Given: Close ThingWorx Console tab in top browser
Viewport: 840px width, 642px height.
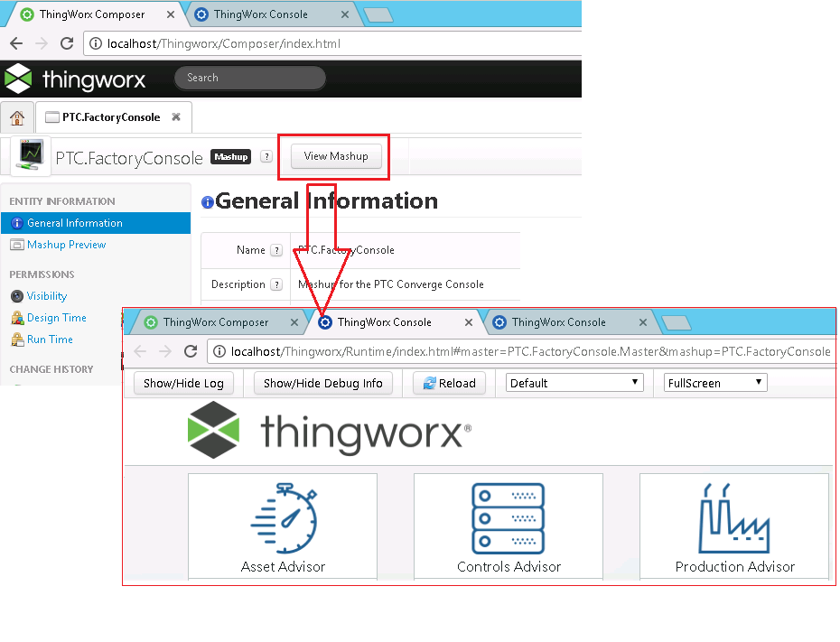Looking at the screenshot, I should [345, 14].
